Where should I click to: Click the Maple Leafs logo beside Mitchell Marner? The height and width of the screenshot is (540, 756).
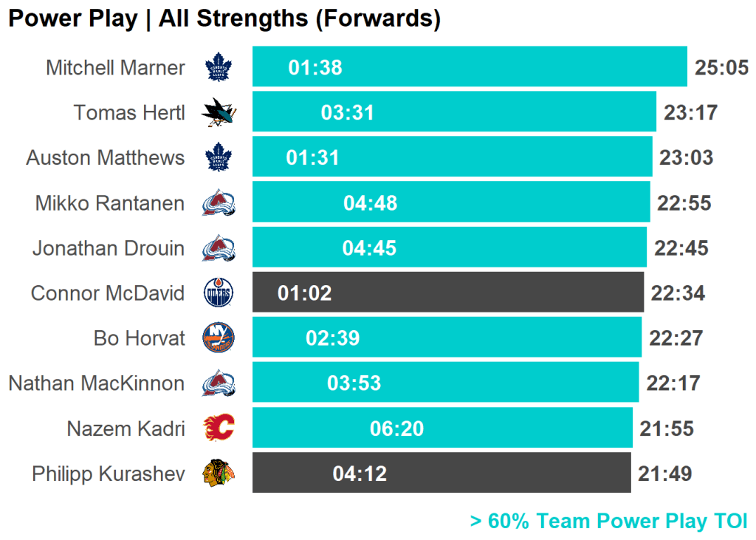click(218, 67)
